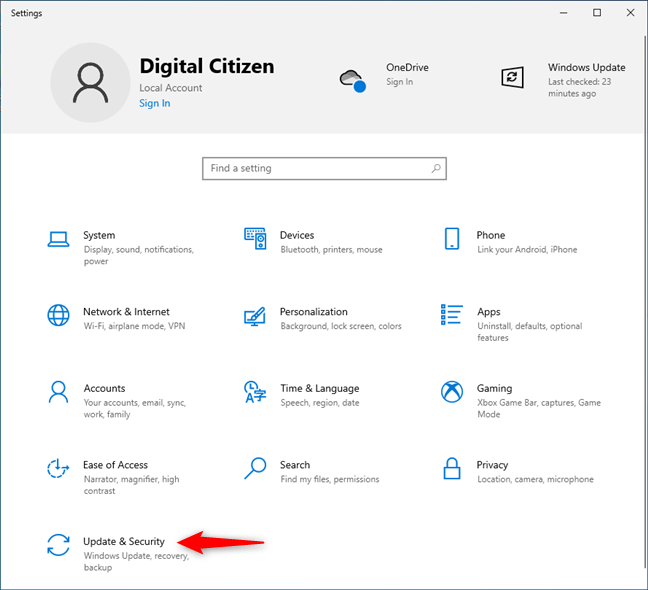The height and width of the screenshot is (590, 648).
Task: Open the Personalization title
Action: tap(314, 312)
